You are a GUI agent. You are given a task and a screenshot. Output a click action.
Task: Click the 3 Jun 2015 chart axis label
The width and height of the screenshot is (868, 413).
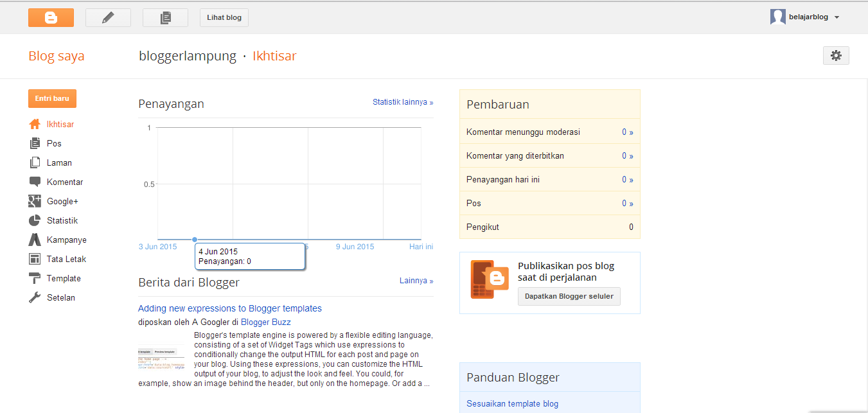(x=158, y=247)
